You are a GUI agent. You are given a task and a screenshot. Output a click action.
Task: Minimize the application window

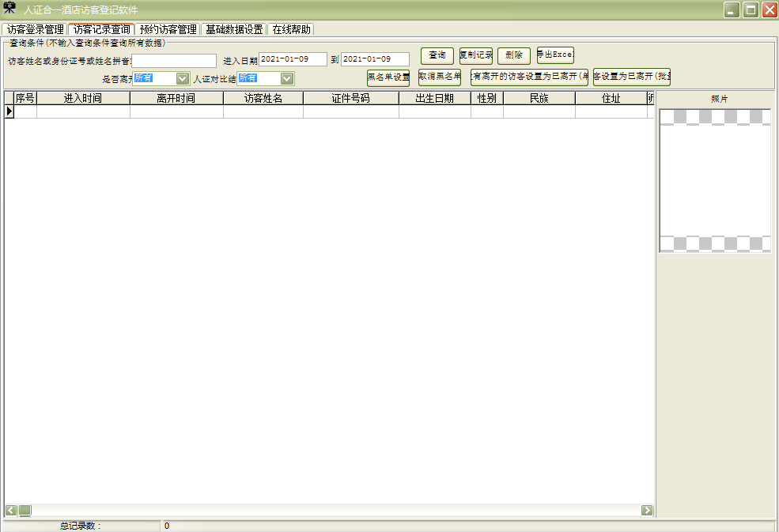pos(732,9)
